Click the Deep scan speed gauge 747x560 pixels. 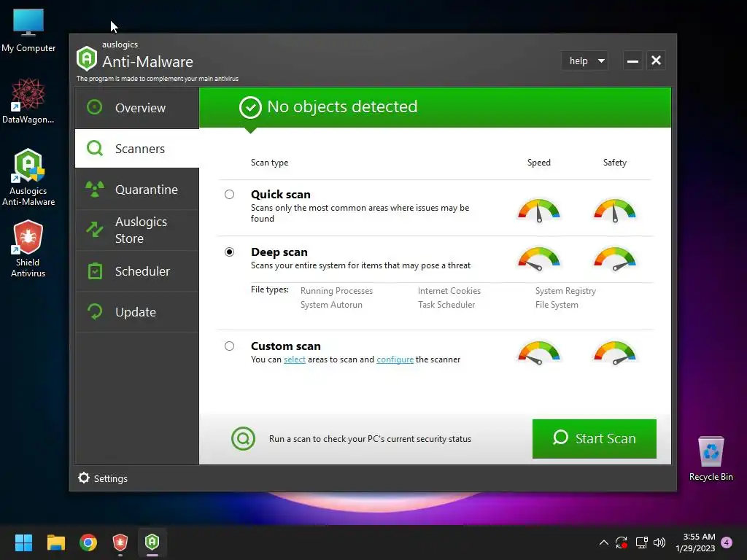tap(539, 259)
